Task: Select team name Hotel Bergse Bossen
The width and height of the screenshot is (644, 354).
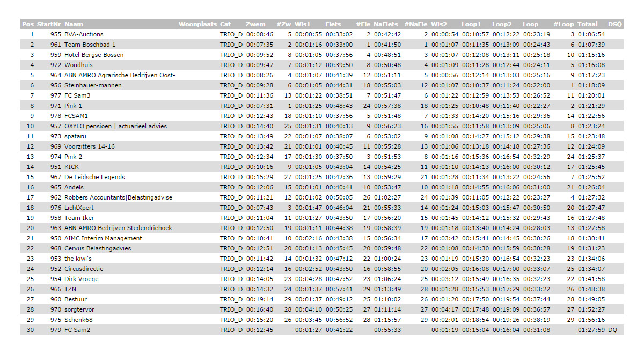Action: pyautogui.click(x=94, y=55)
